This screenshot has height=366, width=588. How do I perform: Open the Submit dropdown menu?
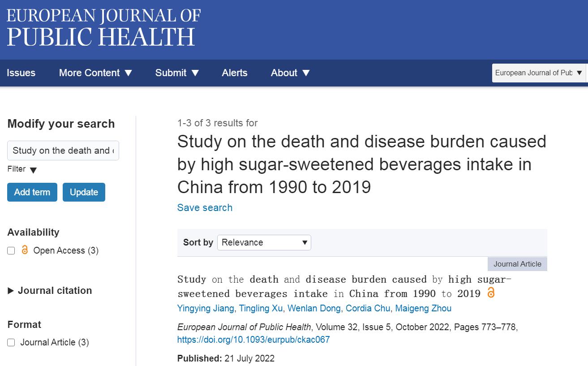(177, 73)
